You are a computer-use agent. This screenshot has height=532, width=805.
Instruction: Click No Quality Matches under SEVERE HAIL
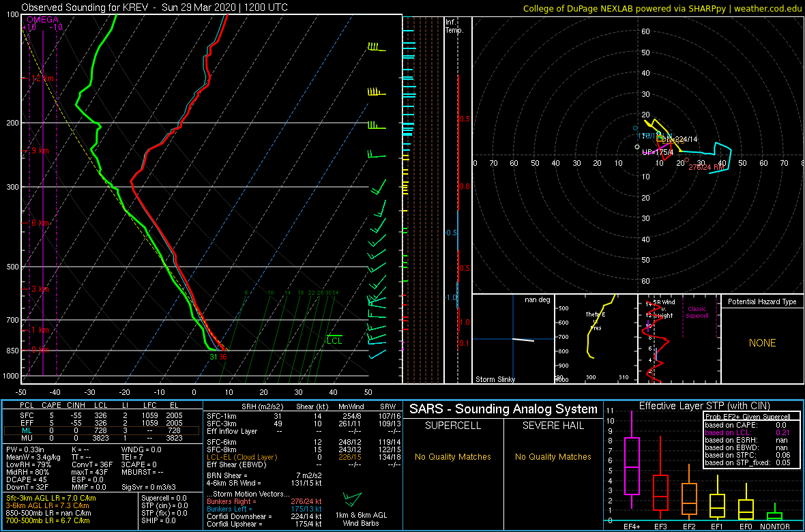[x=553, y=456]
